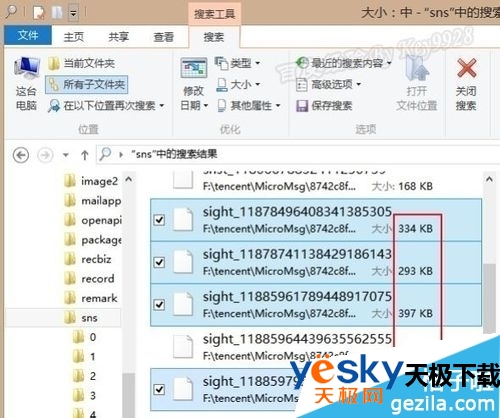Open the 文件 file menu tab
This screenshot has width=500, height=418.
tap(28, 35)
